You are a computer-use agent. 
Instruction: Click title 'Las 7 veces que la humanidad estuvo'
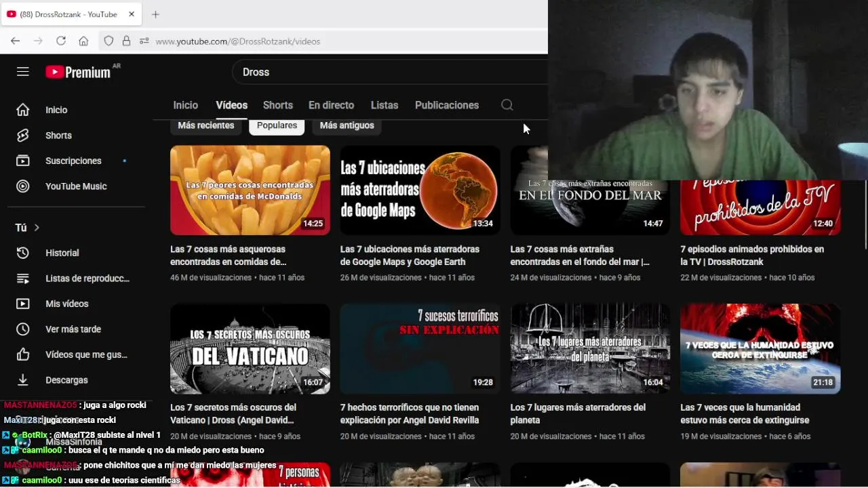tap(745, 414)
